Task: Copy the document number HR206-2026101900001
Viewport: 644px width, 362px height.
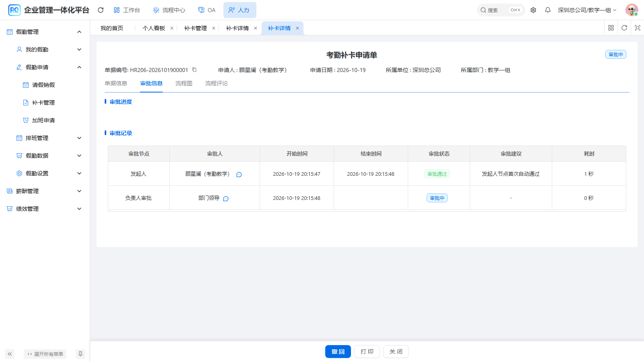Action: 194,70
